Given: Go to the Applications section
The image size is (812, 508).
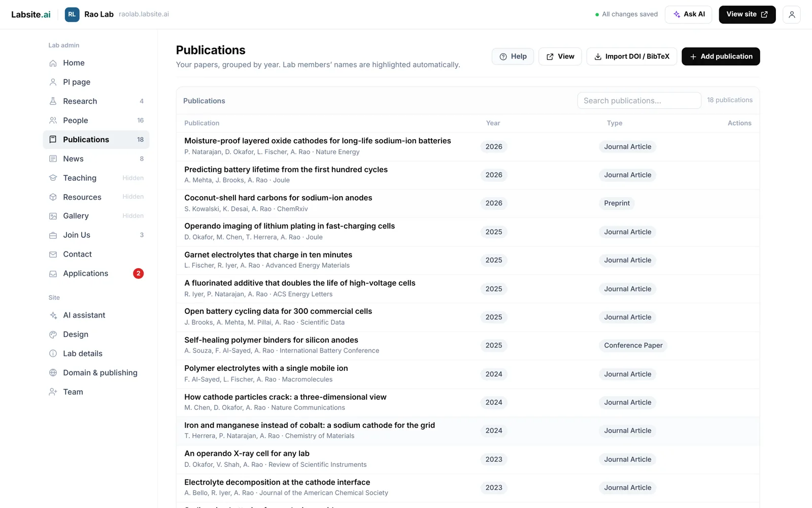Looking at the screenshot, I should tap(96, 273).
